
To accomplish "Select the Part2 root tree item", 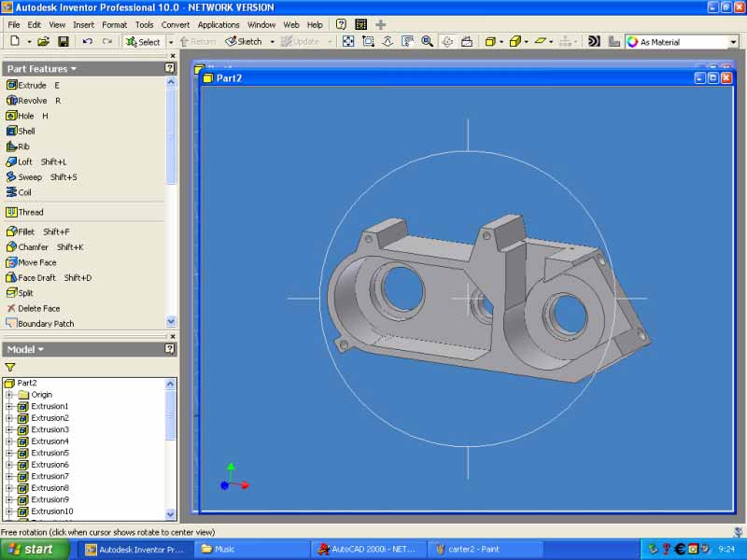I will 27,383.
